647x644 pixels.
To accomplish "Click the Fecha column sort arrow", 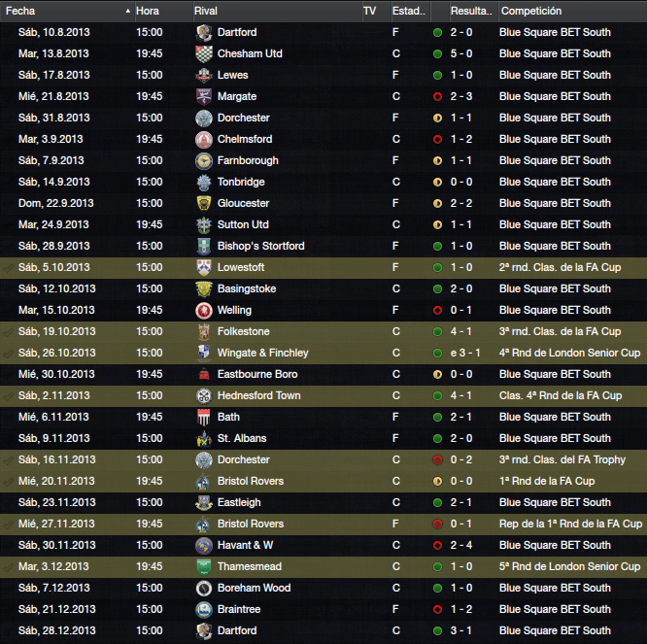I will point(128,11).
